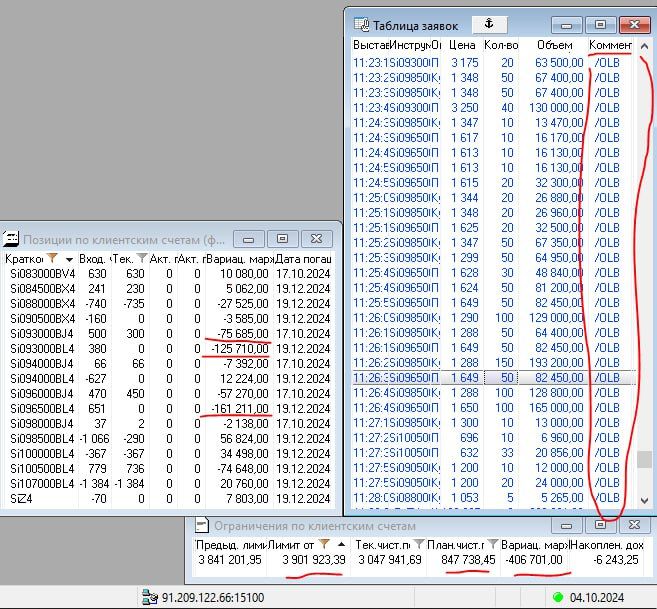Viewport: 657px width, 609px height.
Task: Select the Si084500BX4 position row
Action: pyautogui.click(x=169, y=289)
